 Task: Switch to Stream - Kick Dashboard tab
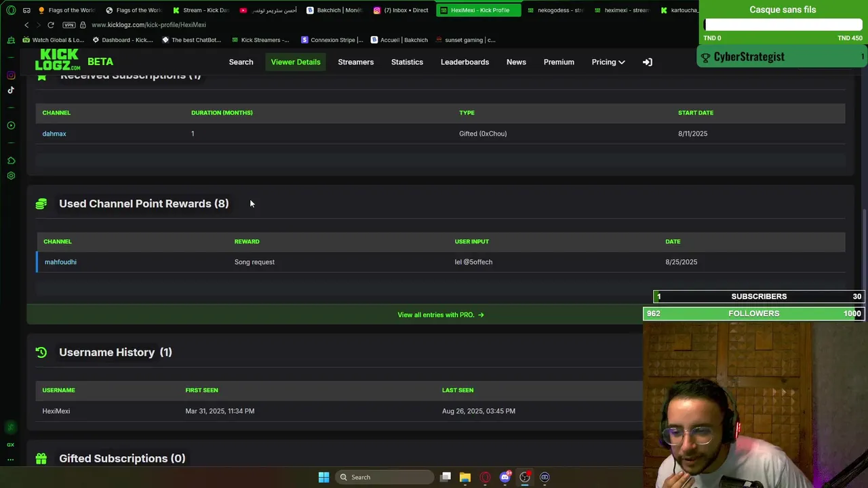click(201, 10)
